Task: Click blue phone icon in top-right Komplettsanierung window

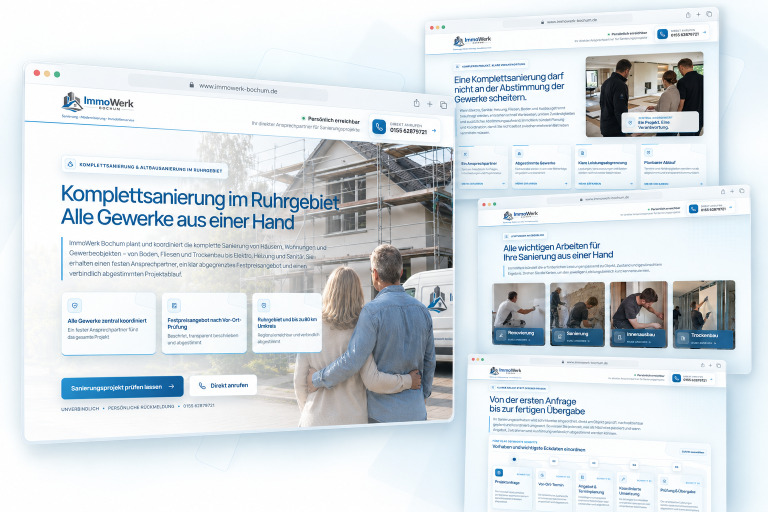Action: tap(662, 34)
